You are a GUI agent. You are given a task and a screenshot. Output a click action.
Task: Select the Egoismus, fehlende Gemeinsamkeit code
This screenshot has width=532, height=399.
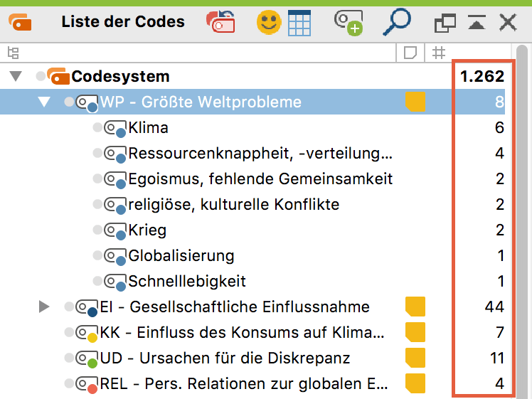click(260, 179)
